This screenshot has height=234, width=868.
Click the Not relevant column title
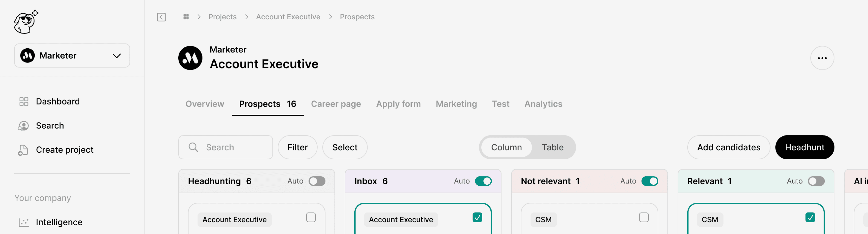click(x=546, y=181)
